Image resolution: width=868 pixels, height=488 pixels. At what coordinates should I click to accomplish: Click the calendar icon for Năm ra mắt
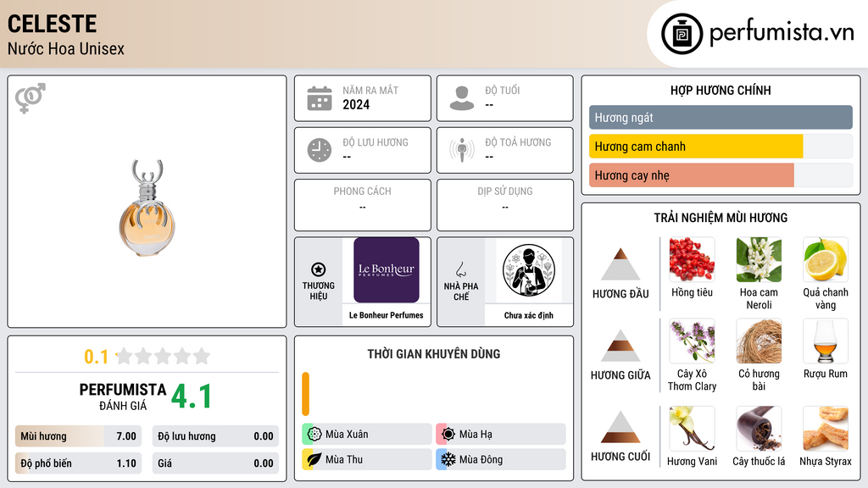tap(320, 98)
